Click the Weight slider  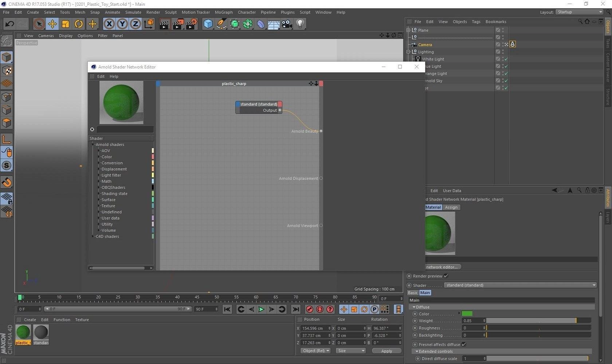pyautogui.click(x=538, y=321)
